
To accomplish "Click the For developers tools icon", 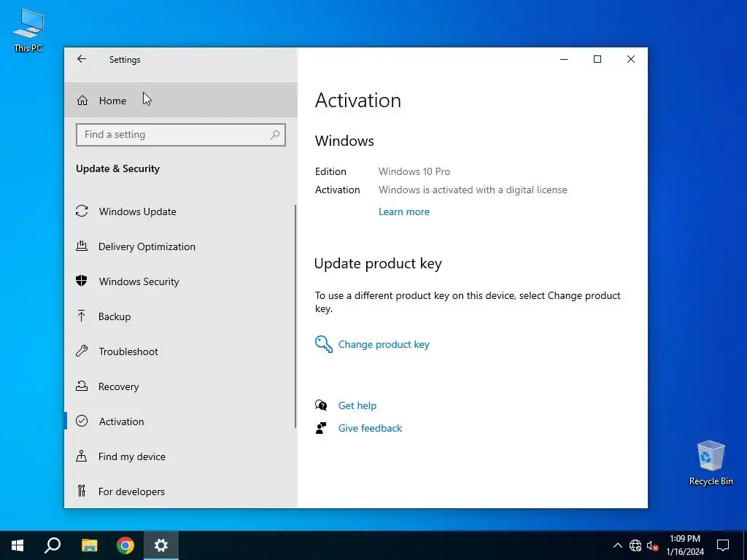I will (x=82, y=491).
